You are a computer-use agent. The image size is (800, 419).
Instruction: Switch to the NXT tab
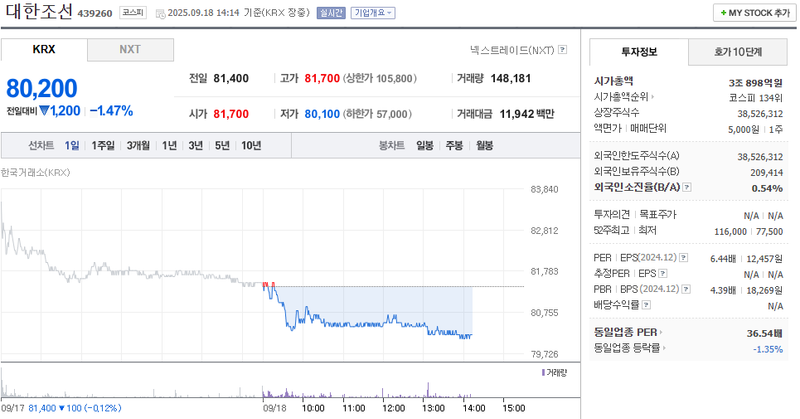coord(130,50)
